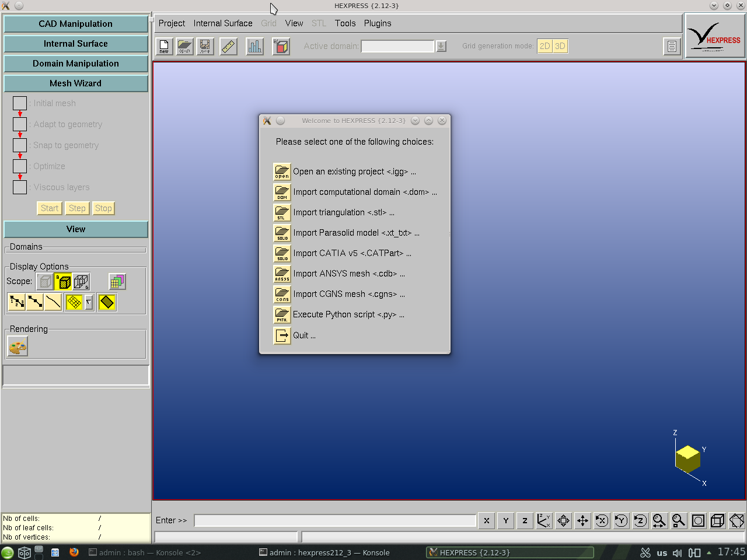
Task: Collapse the View panel header
Action: click(76, 229)
